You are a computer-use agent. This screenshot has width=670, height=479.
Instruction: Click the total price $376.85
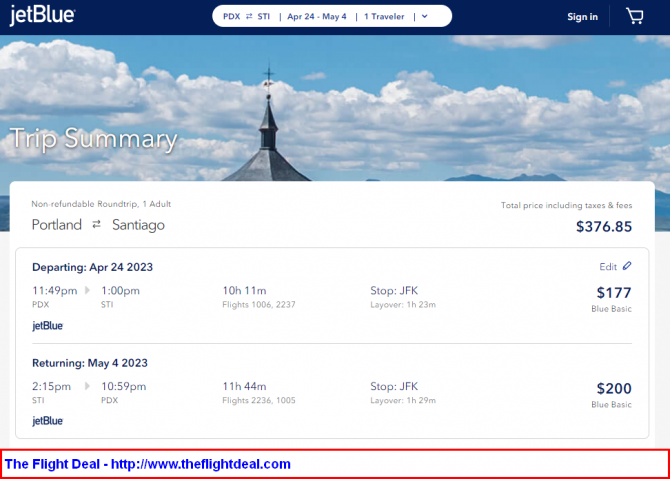[604, 226]
